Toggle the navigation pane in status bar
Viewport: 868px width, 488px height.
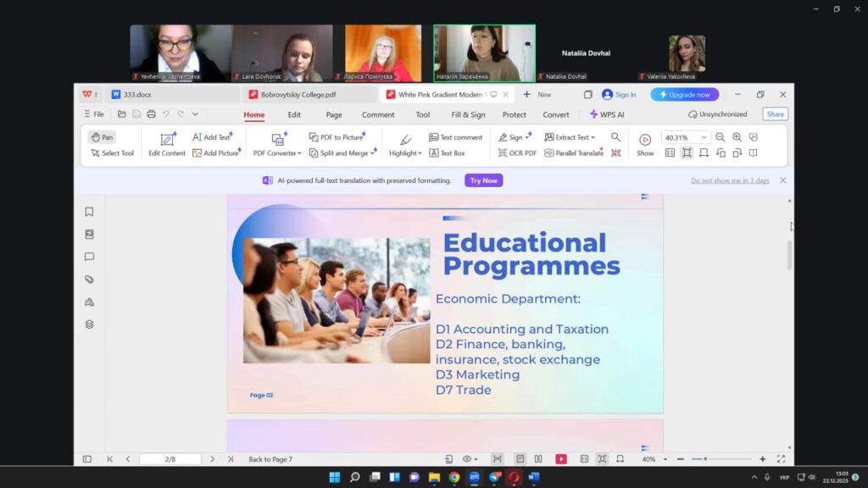(86, 459)
